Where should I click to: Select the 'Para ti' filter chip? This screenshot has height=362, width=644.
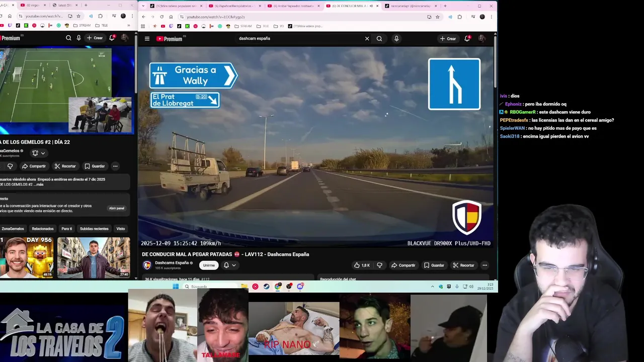66,229
